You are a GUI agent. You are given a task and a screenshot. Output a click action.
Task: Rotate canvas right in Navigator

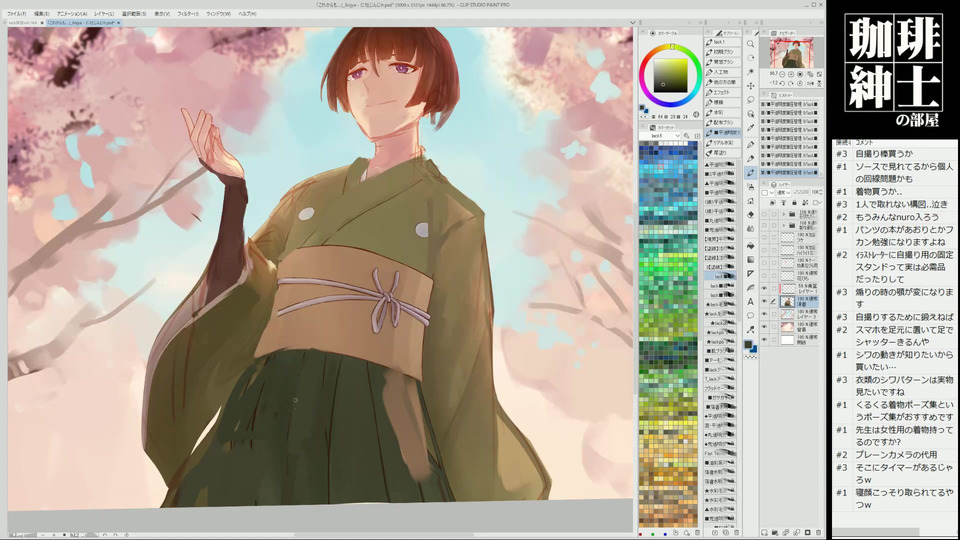coord(791,83)
